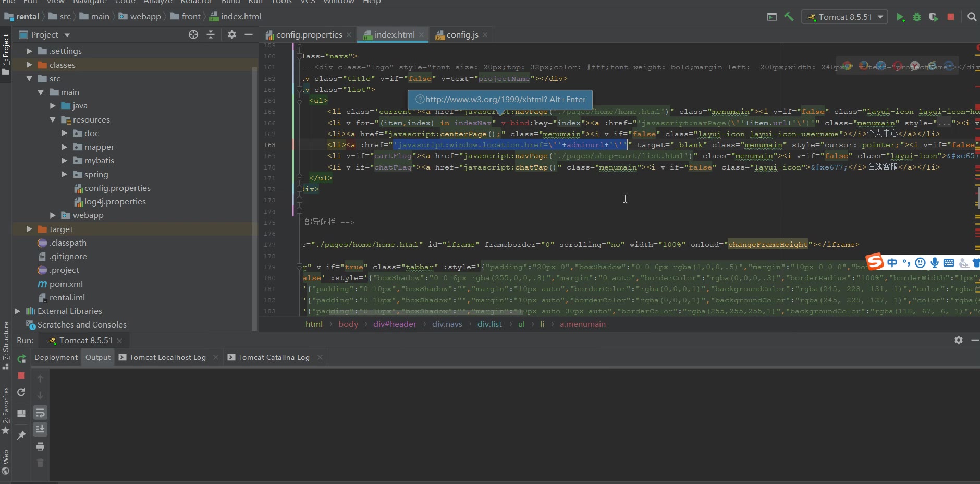The image size is (980, 484).
Task: Click the xhtml namespace Alt+Enter hint popup
Action: (500, 100)
